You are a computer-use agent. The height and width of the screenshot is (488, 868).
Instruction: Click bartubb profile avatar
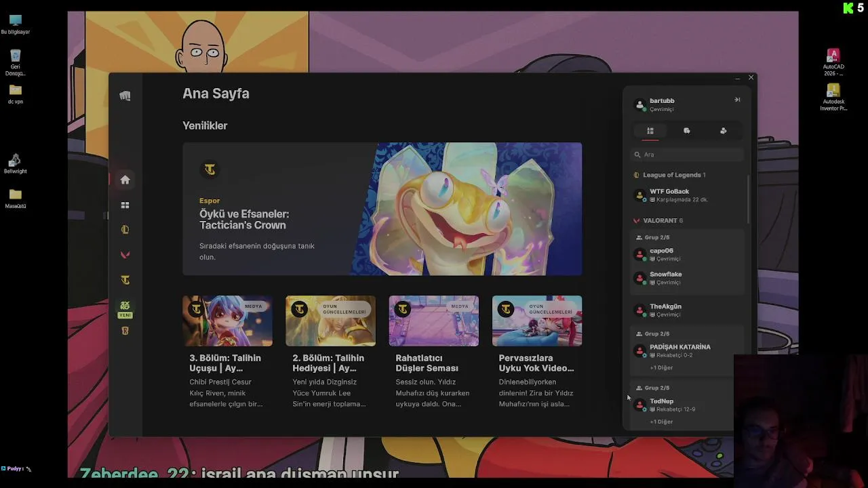click(639, 105)
